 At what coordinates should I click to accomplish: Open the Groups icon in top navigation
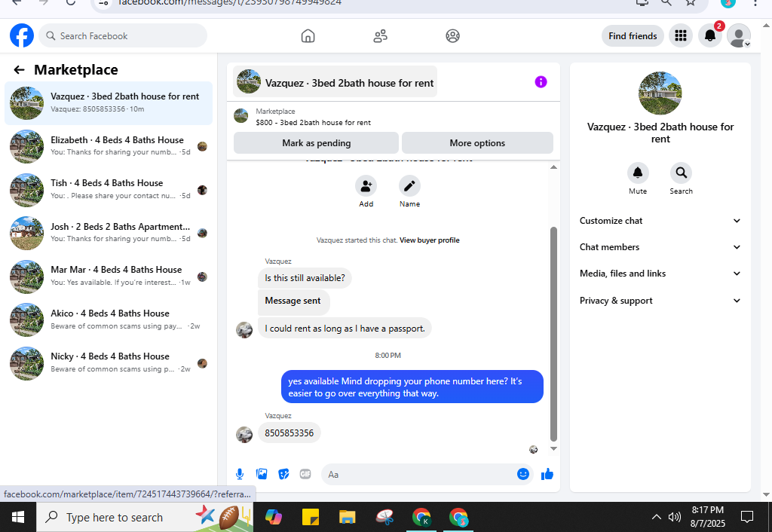click(452, 36)
